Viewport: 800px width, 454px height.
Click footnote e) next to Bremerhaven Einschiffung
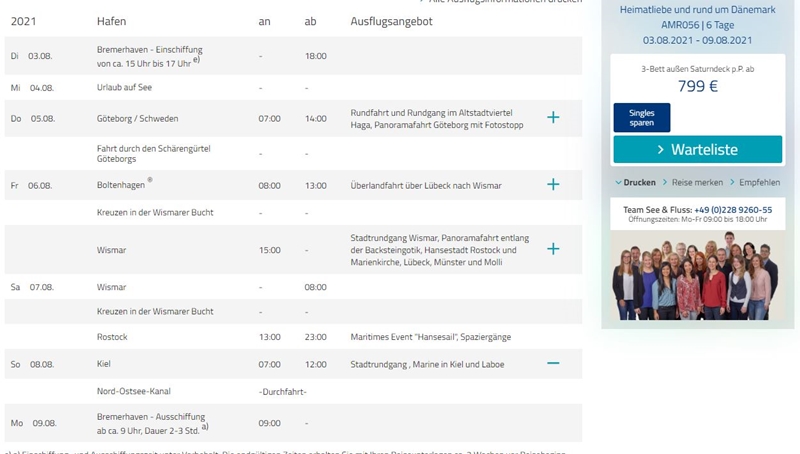click(x=197, y=60)
